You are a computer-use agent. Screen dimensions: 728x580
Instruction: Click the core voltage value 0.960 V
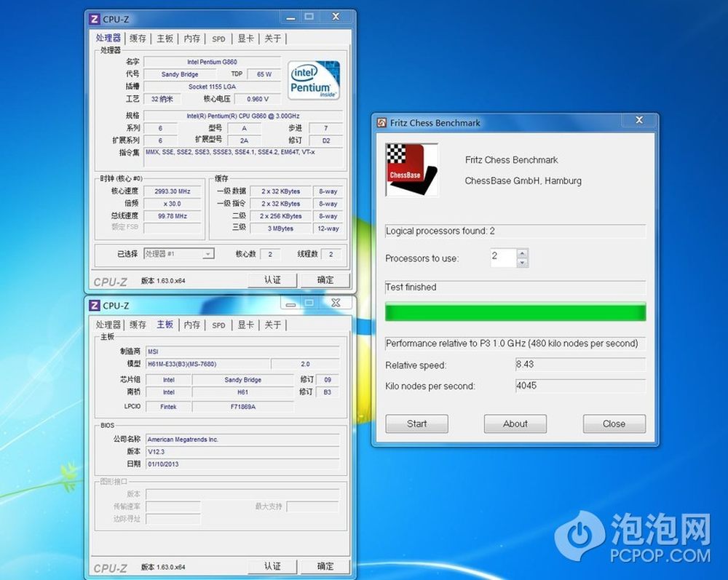point(258,99)
